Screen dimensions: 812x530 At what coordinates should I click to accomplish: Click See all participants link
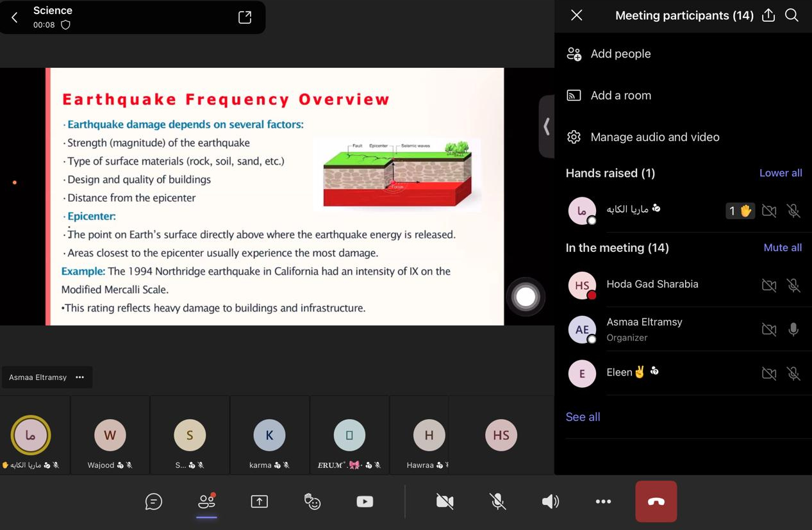tap(583, 417)
